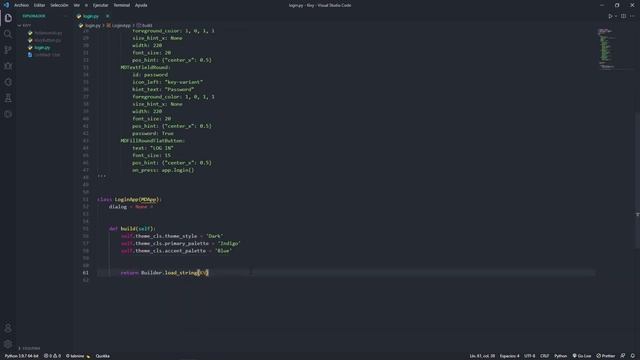Click on the password: True line
Screen dimensions: 640x360
(153, 133)
